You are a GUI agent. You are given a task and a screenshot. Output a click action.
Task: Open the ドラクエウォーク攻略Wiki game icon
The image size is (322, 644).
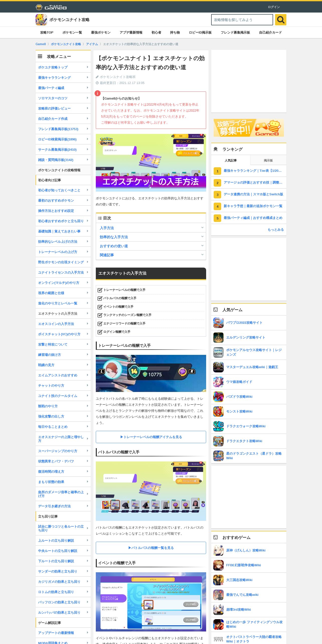[x=218, y=426]
